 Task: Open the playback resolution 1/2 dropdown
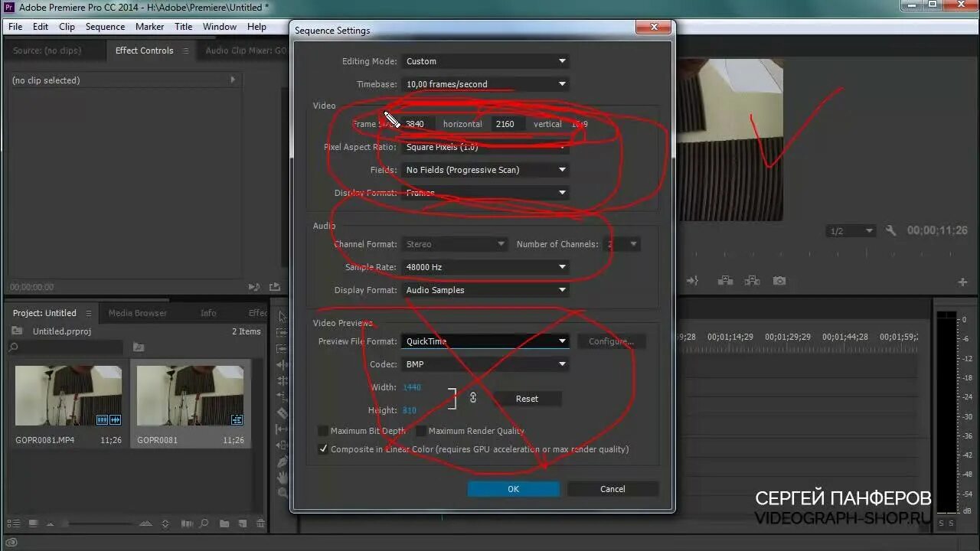pos(851,231)
